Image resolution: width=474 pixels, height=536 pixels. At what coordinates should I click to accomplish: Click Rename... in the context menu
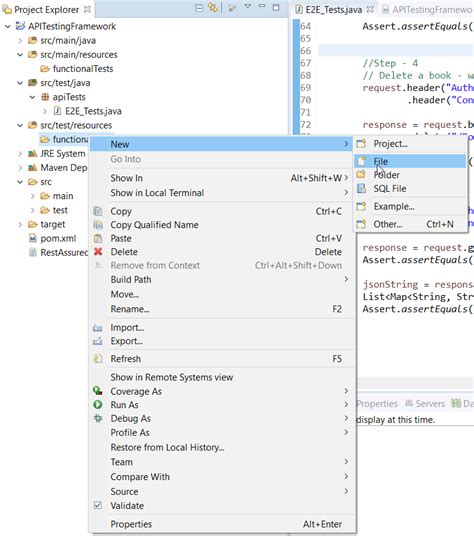tap(221, 309)
